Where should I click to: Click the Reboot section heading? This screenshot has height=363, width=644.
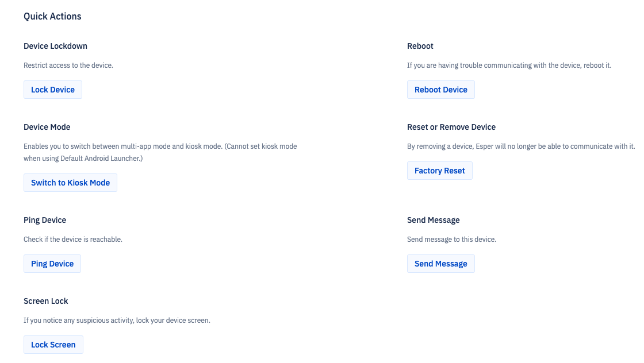pyautogui.click(x=420, y=46)
